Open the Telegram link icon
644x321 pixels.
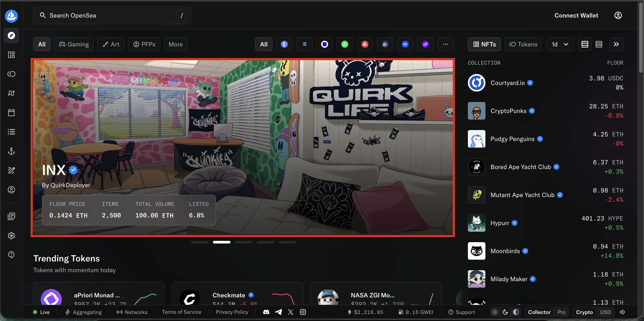point(278,312)
